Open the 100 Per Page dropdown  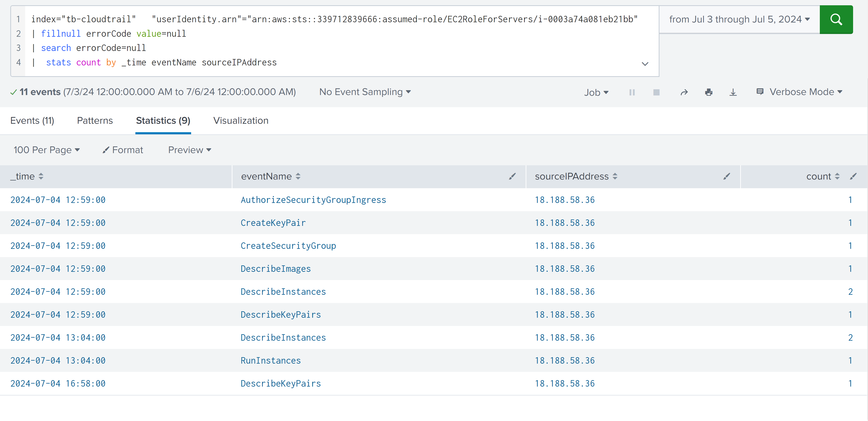(x=47, y=150)
